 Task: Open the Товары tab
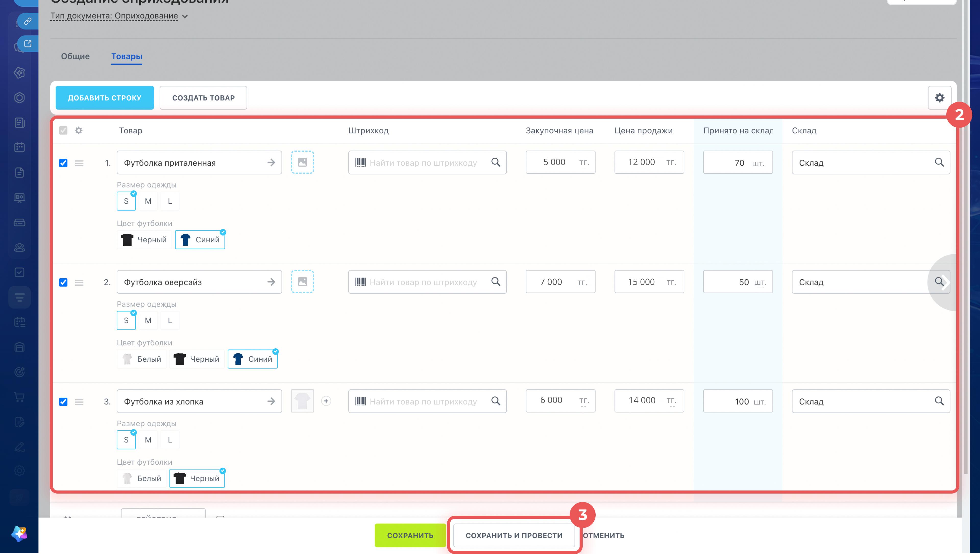(127, 56)
